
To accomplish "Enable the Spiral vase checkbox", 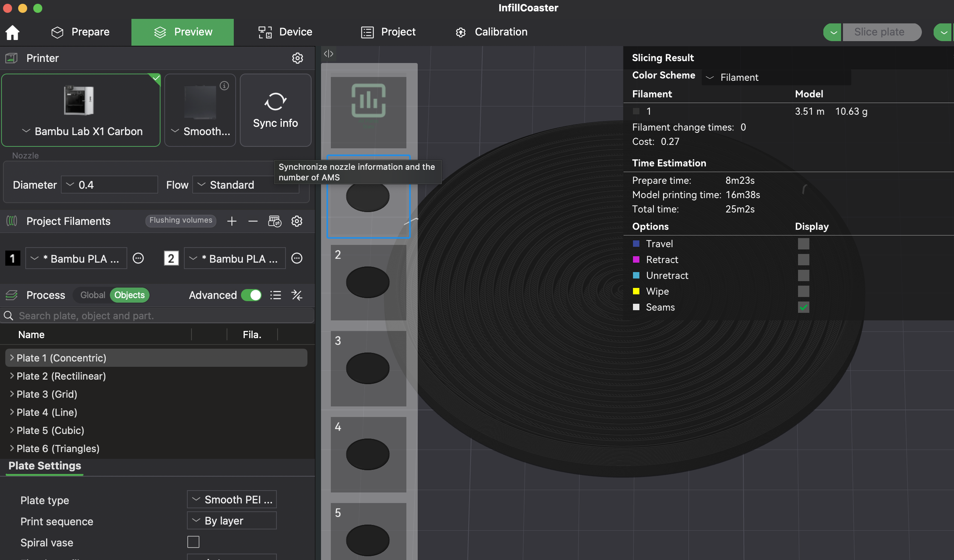I will [193, 542].
